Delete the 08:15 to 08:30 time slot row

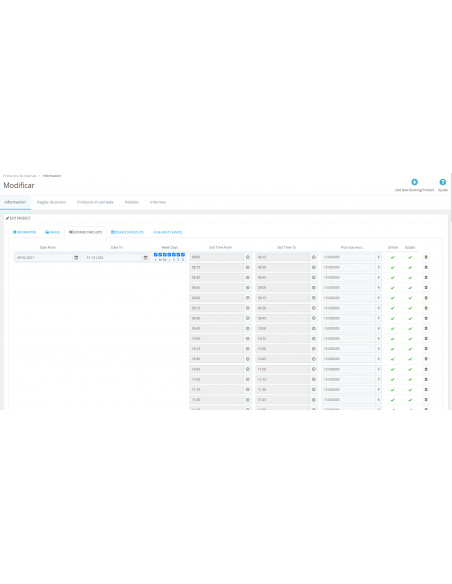[426, 267]
